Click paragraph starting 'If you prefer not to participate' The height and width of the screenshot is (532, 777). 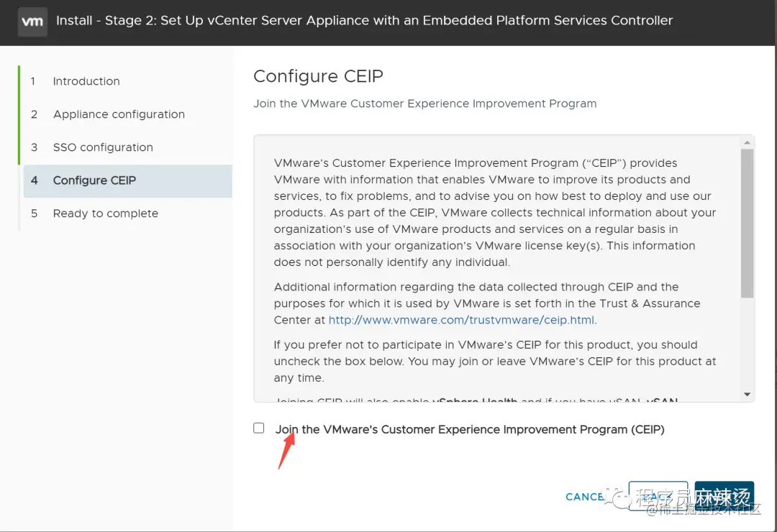click(494, 361)
